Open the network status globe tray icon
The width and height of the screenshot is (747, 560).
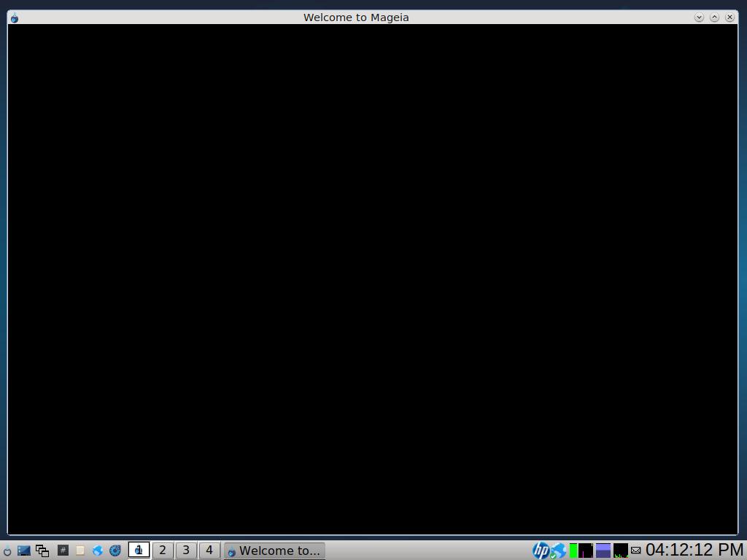(559, 551)
